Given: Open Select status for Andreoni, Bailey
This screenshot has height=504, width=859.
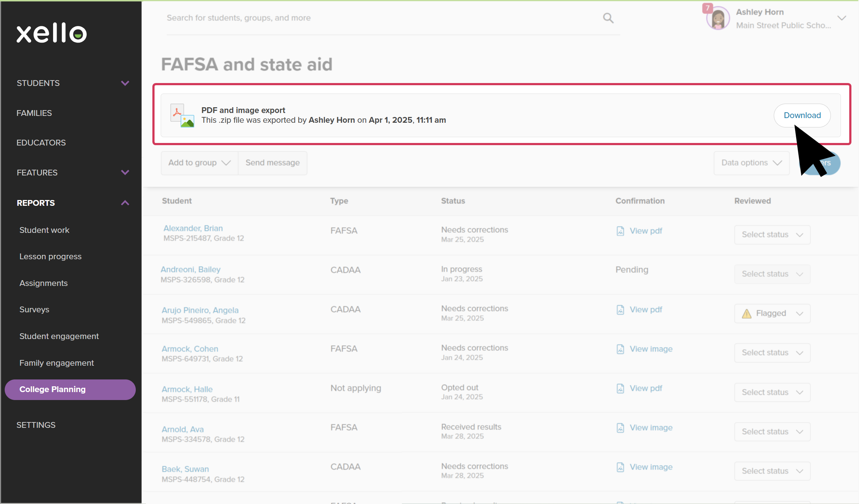Looking at the screenshot, I should (772, 274).
